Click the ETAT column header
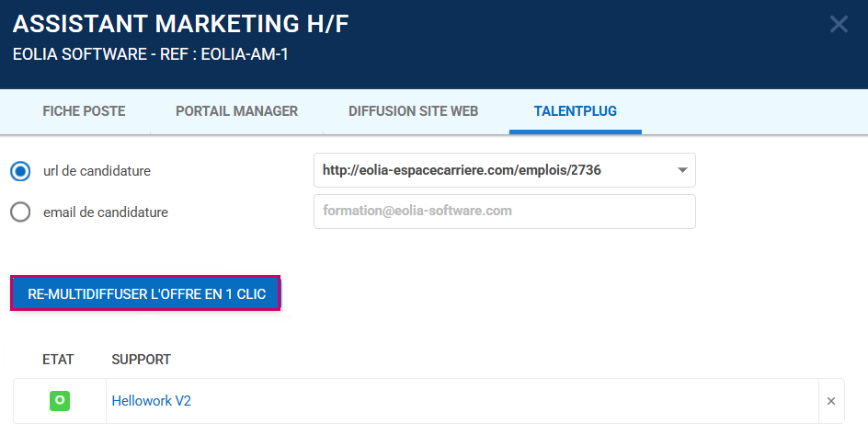This screenshot has width=868, height=447. coord(58,360)
